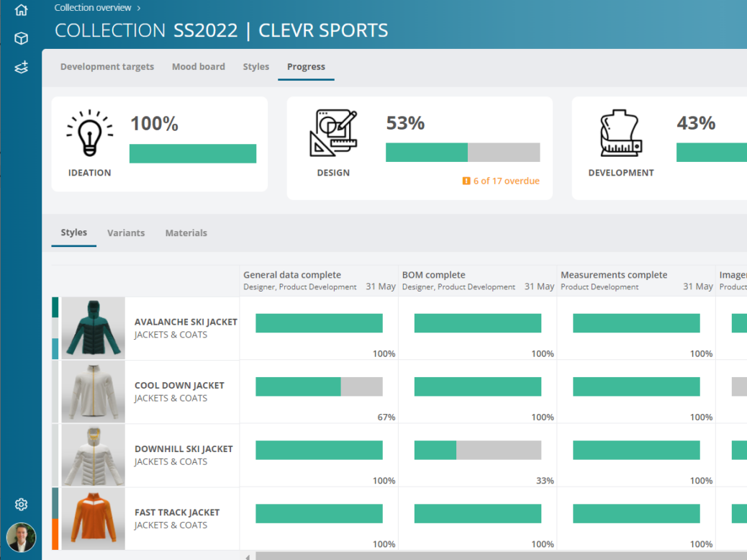Click the 31 May date under BOM complete

[539, 286]
